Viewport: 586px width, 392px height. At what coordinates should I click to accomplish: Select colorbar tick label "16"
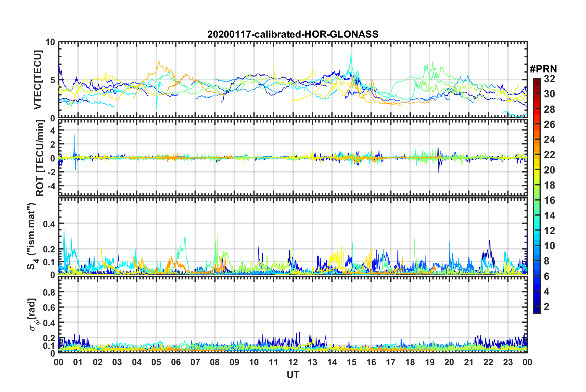[549, 200]
